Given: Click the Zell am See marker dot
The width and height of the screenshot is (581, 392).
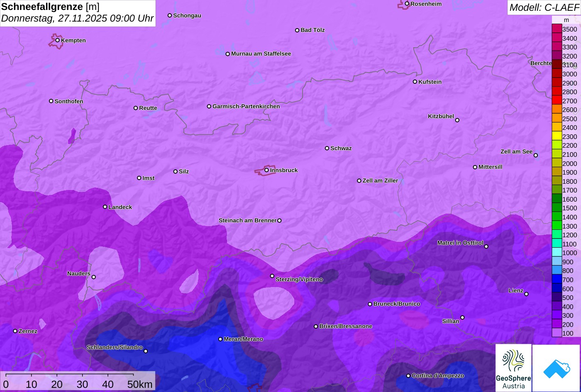Looking at the screenshot, I should point(536,156).
